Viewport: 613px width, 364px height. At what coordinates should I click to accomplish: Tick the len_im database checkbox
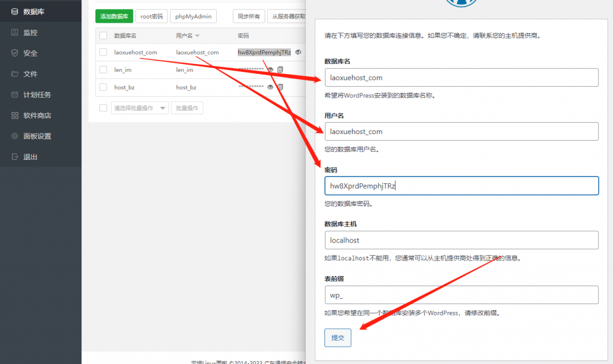[104, 70]
